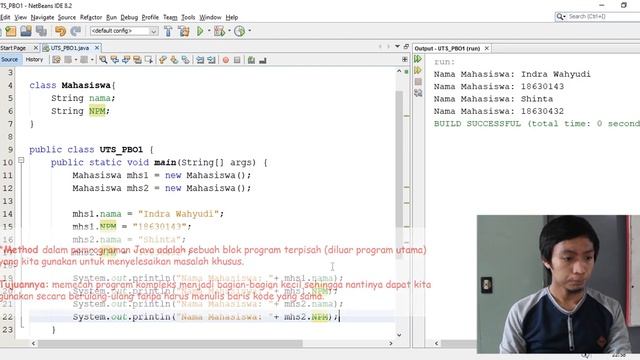The height and width of the screenshot is (360, 640).
Task: Click the Comment code icon
Action: (x=251, y=60)
